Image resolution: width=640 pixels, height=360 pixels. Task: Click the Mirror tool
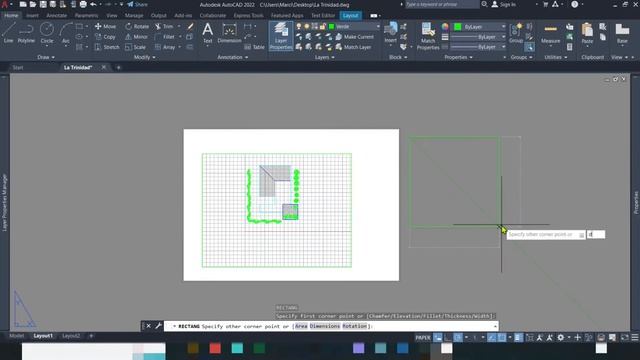[136, 37]
